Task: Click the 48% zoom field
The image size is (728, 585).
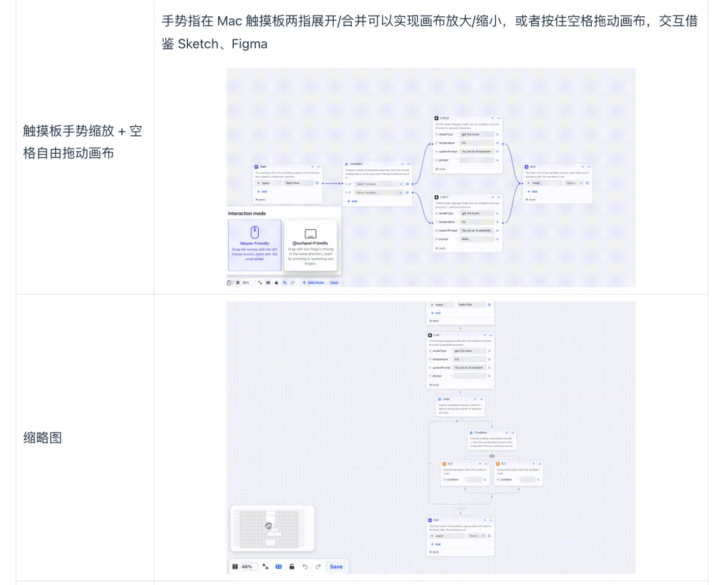Action: 249,566
